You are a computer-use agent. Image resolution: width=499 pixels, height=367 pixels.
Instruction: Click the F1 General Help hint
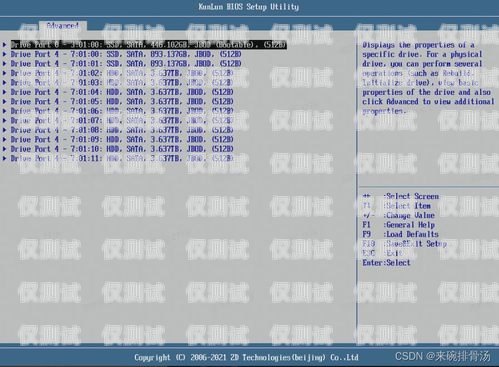pos(399,225)
